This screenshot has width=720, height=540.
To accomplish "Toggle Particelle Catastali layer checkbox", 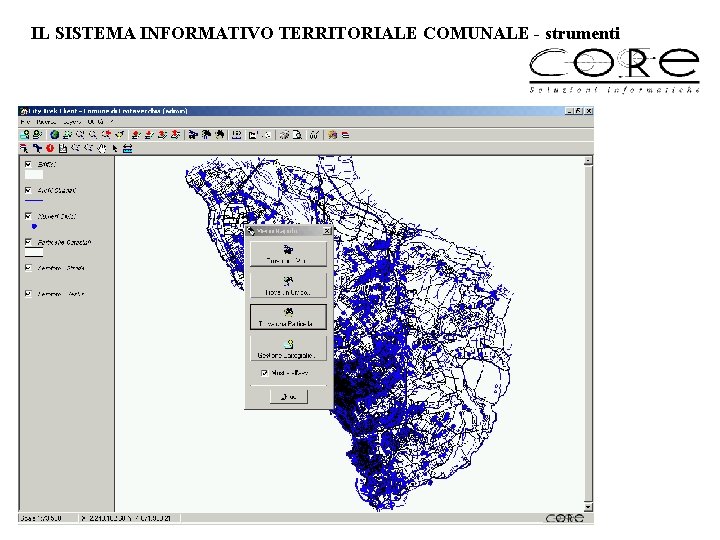I will [x=28, y=242].
